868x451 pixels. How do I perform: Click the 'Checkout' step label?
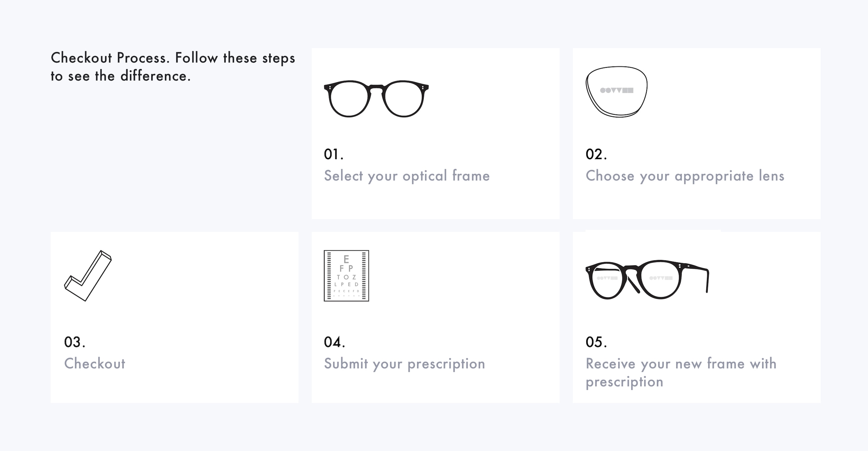click(95, 364)
